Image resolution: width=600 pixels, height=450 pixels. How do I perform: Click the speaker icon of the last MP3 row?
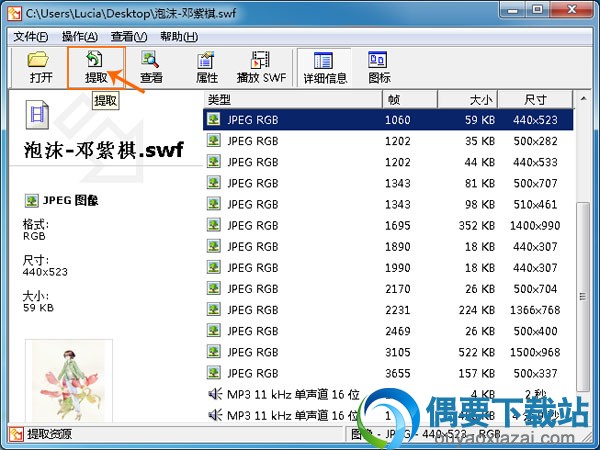point(215,415)
